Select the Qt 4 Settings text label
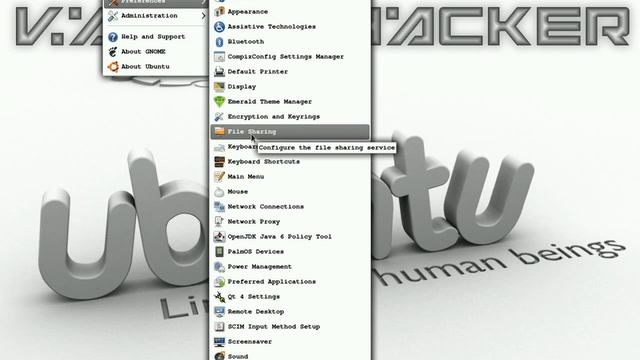The width and height of the screenshot is (640, 360). click(x=253, y=297)
